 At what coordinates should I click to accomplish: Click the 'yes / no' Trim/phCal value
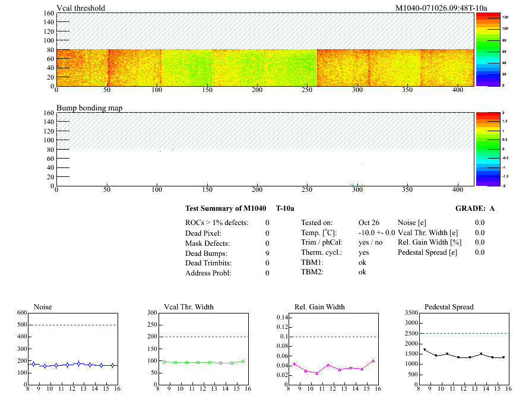pos(370,242)
